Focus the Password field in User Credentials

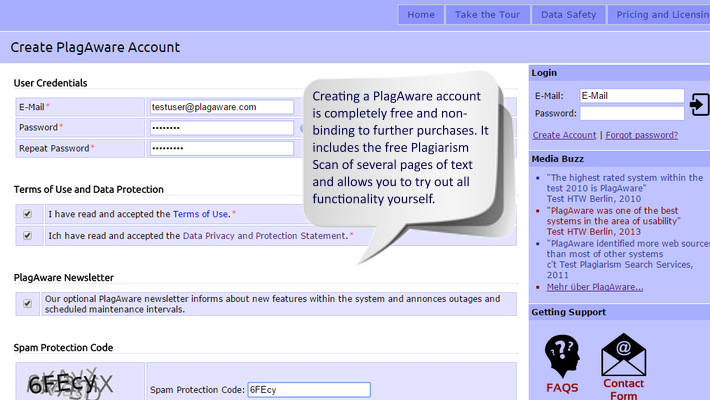click(x=222, y=128)
